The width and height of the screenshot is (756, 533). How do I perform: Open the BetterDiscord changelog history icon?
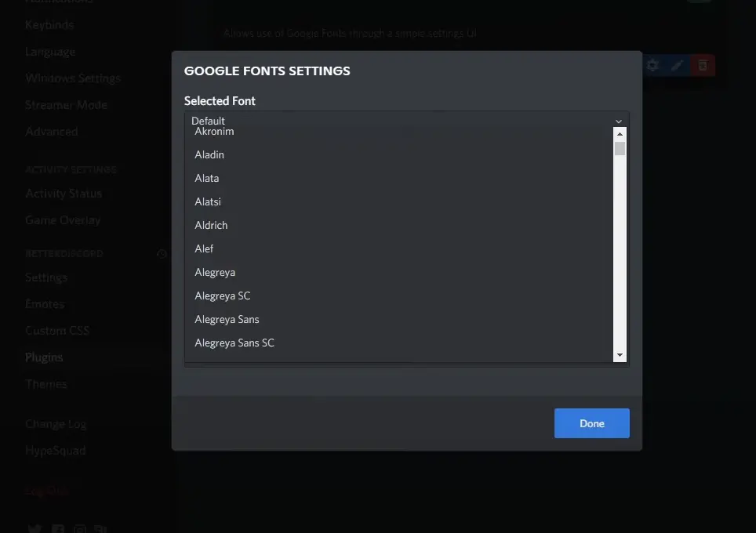click(x=162, y=253)
